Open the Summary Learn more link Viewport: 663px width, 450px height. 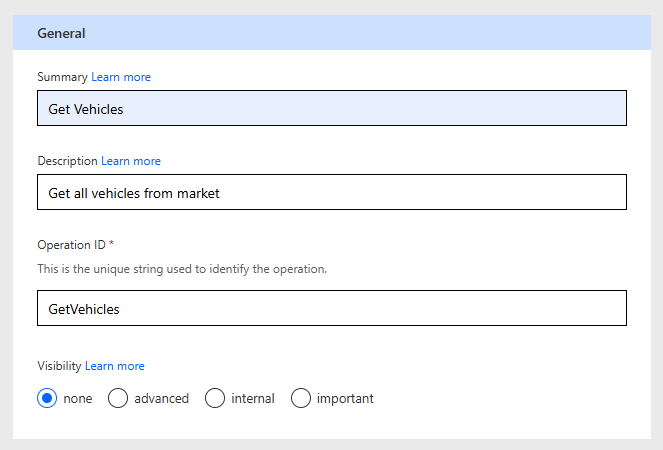(x=121, y=77)
